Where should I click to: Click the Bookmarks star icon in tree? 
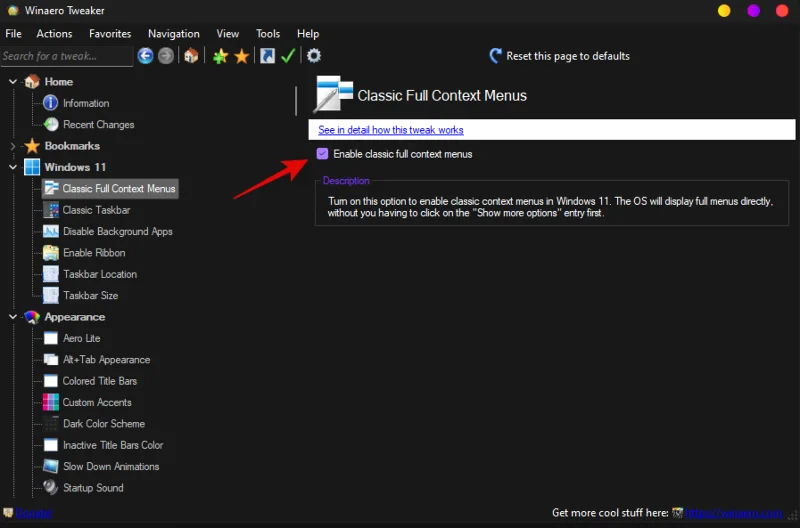32,146
